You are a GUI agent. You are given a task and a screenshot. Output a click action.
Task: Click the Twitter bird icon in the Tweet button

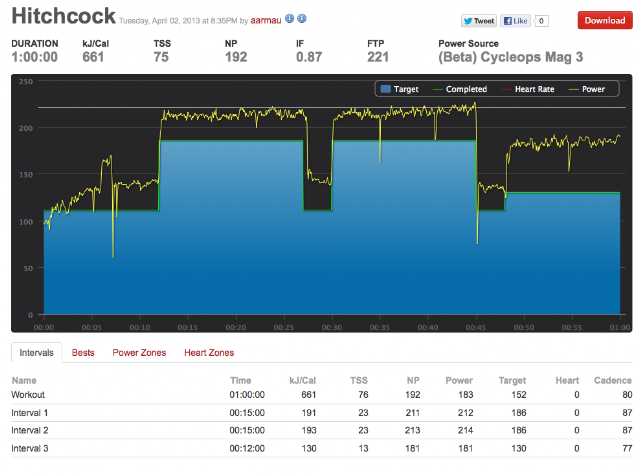468,21
